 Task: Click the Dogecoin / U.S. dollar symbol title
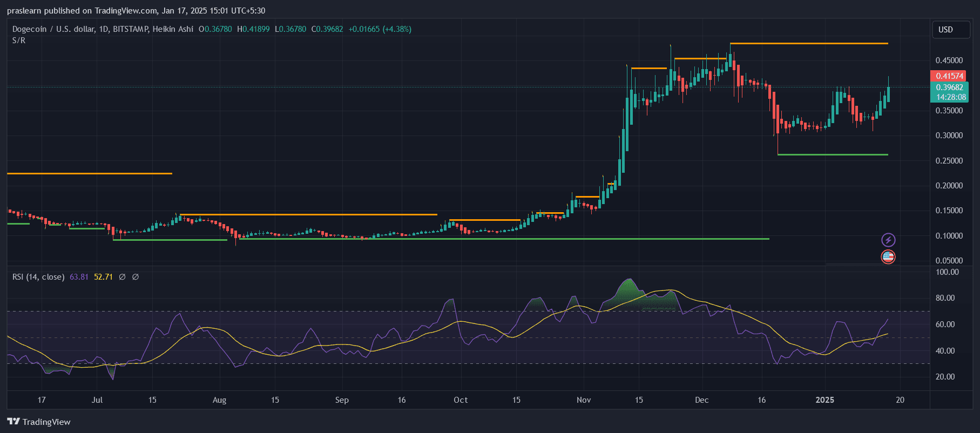click(x=53, y=29)
